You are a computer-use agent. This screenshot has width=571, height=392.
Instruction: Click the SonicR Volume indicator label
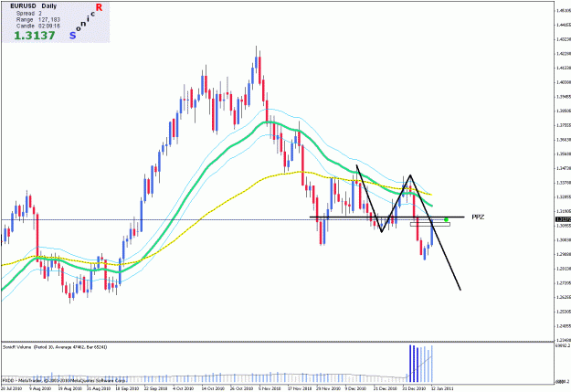tap(55, 347)
